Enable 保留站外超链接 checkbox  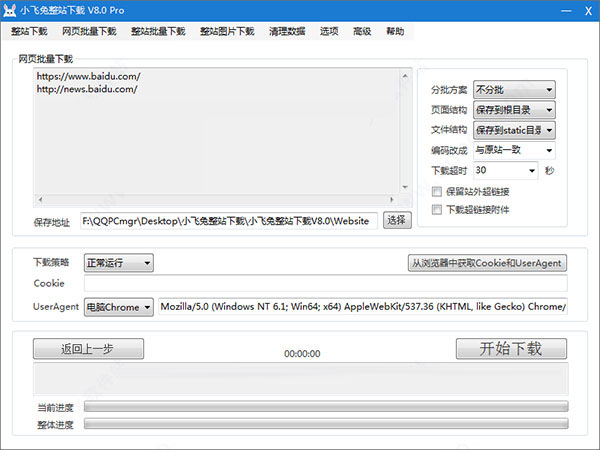(x=437, y=191)
